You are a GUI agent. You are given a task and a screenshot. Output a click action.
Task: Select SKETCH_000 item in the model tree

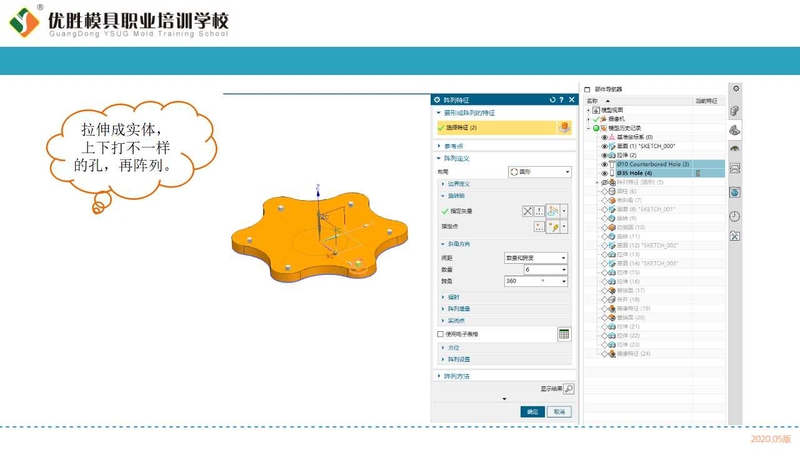pyautogui.click(x=645, y=146)
